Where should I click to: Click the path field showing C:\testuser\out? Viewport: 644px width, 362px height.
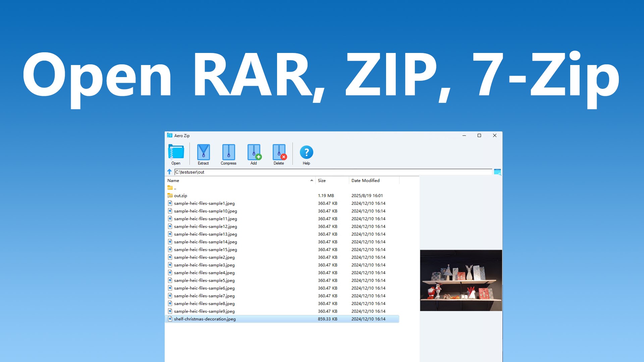pos(333,172)
